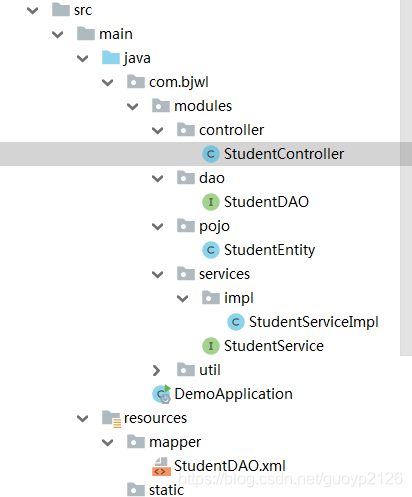Click the StudentDAO.xml file icon

[x=161, y=466]
